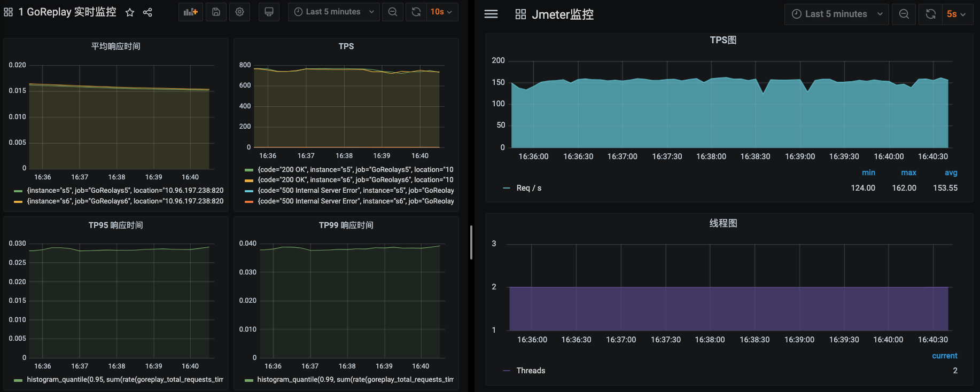Viewport: 980px width, 392px height.
Task: Open GoReplay Last 5 minutes time picker
Action: [x=334, y=12]
